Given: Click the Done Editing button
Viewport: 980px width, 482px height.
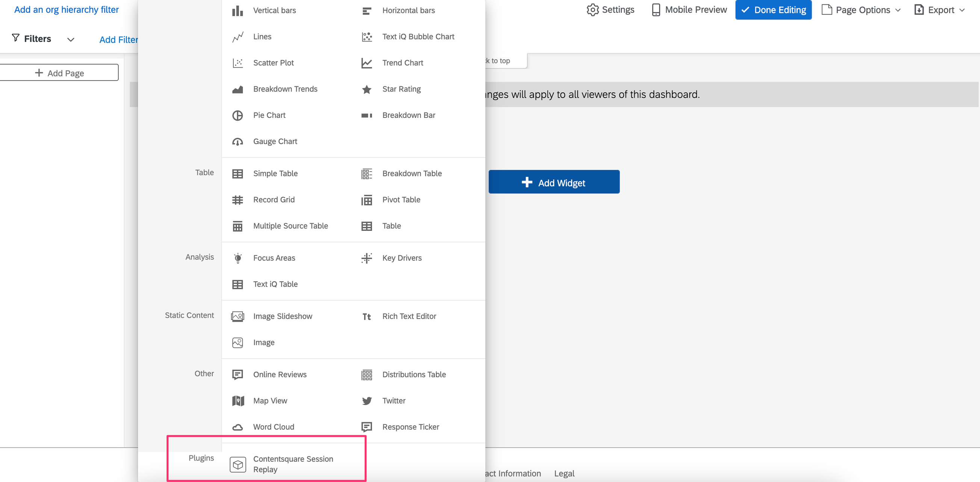Looking at the screenshot, I should 773,9.
